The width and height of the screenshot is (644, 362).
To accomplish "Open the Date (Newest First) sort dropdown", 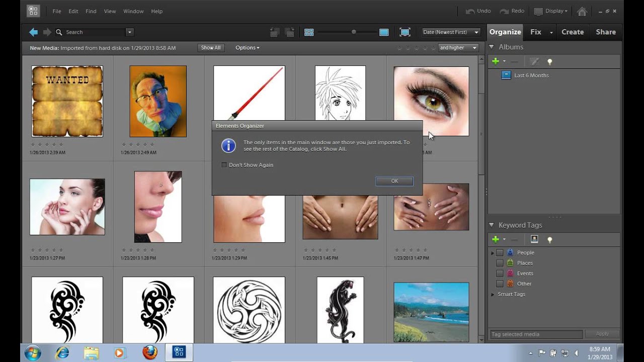I will pos(451,32).
